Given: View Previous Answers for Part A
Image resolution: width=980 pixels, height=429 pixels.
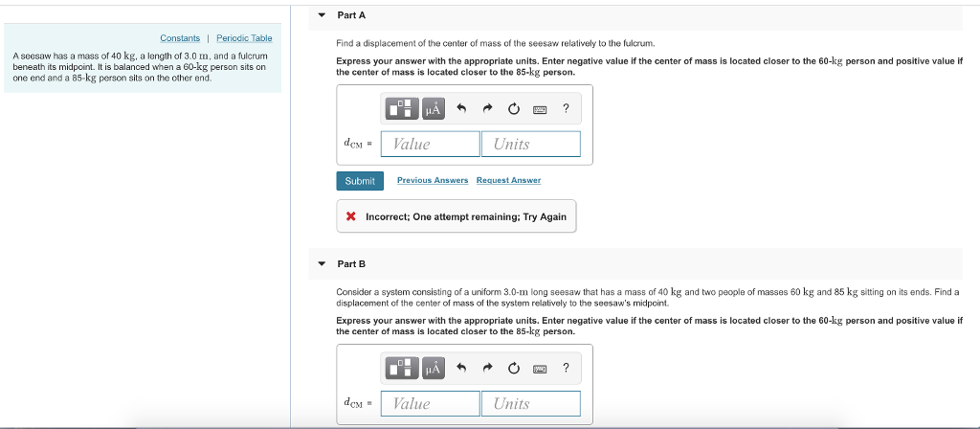Looking at the screenshot, I should [x=433, y=180].
